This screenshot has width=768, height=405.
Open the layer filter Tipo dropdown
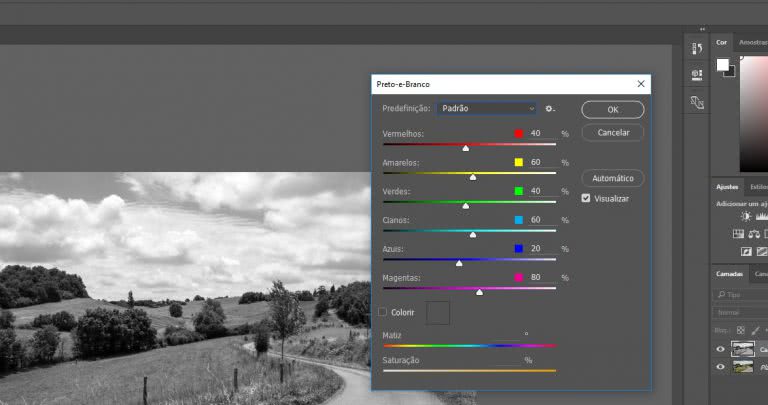[x=740, y=295]
